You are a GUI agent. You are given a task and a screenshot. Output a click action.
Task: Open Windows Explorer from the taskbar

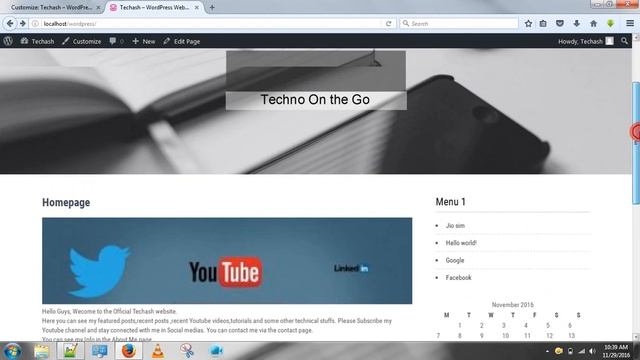[41, 351]
